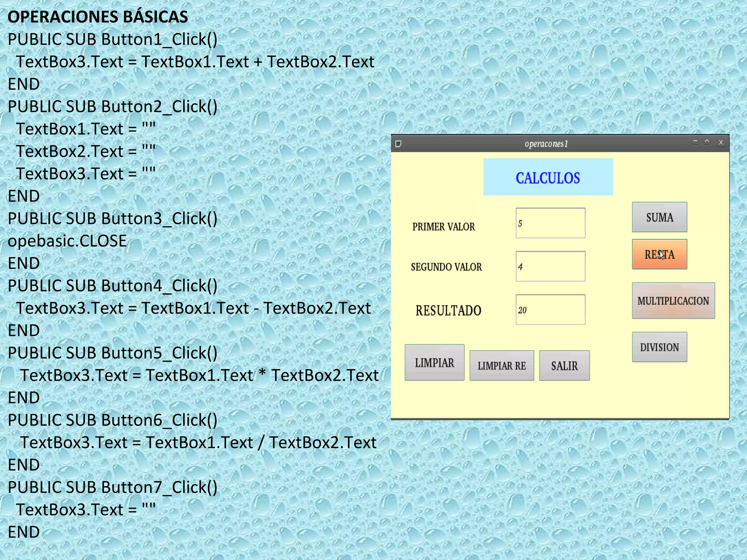Screen dimensions: 747x560
Task: Click the PUBLIC SUB Button3_Click() line
Action: click(x=112, y=218)
